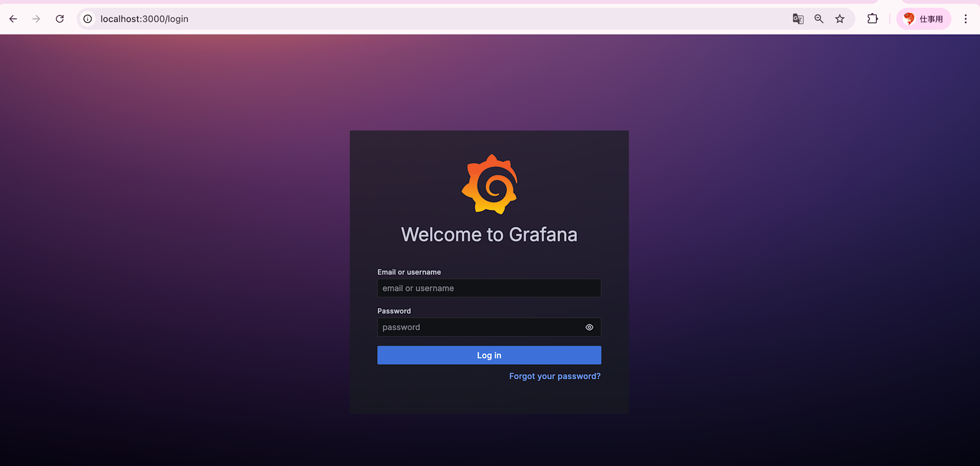Show the password with the eye icon
The height and width of the screenshot is (466, 980).
589,327
